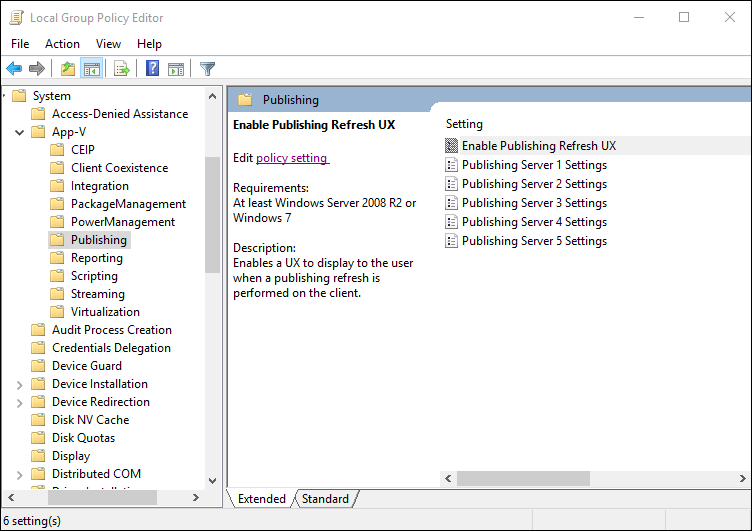Click the Setting column header

pyautogui.click(x=464, y=124)
